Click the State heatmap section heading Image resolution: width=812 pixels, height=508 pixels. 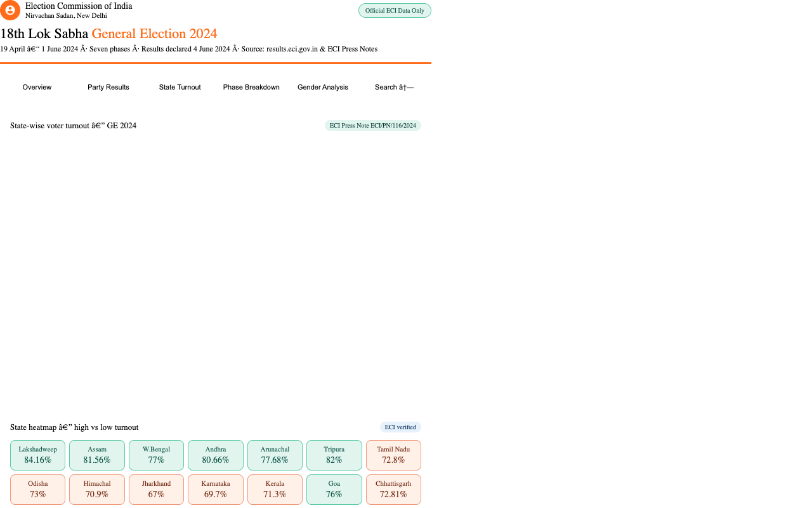(74, 427)
